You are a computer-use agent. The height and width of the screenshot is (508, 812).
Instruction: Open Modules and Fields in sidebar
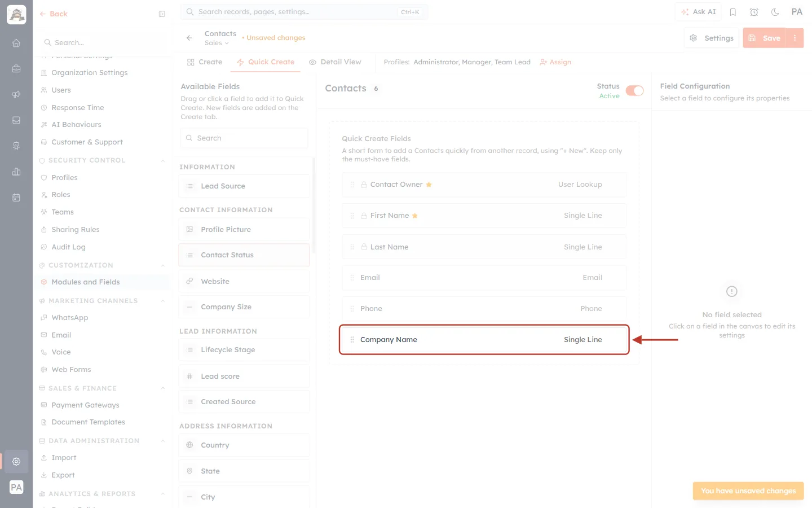click(102, 282)
